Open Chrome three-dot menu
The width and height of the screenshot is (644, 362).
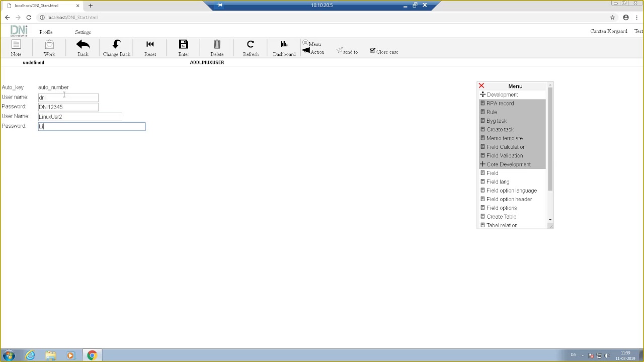[637, 18]
